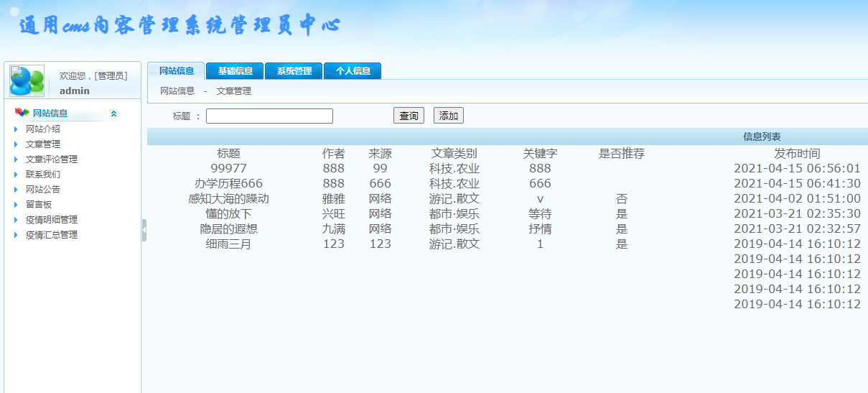Switch to the 系统管理 tab

pyautogui.click(x=294, y=71)
